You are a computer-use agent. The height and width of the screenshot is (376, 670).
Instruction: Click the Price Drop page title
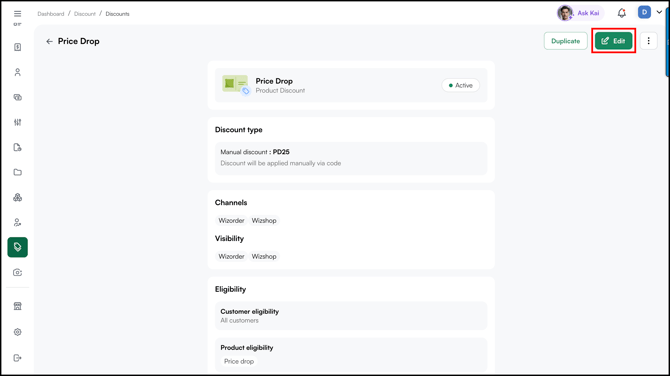click(x=79, y=41)
